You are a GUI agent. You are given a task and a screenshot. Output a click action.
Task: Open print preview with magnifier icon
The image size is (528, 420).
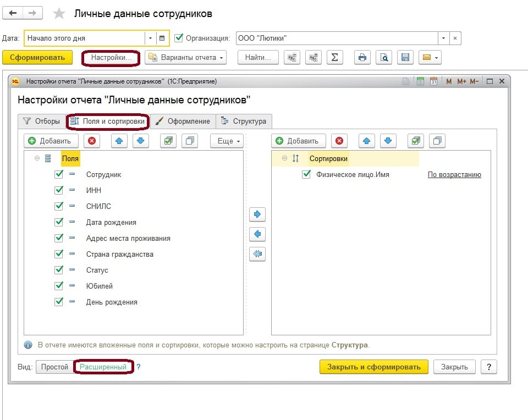coord(384,57)
